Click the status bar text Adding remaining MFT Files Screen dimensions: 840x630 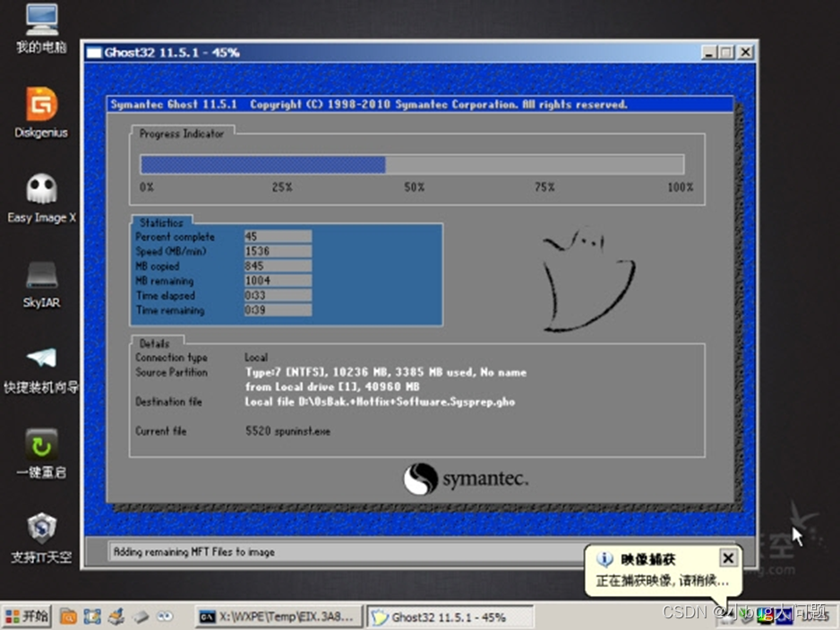(x=194, y=552)
